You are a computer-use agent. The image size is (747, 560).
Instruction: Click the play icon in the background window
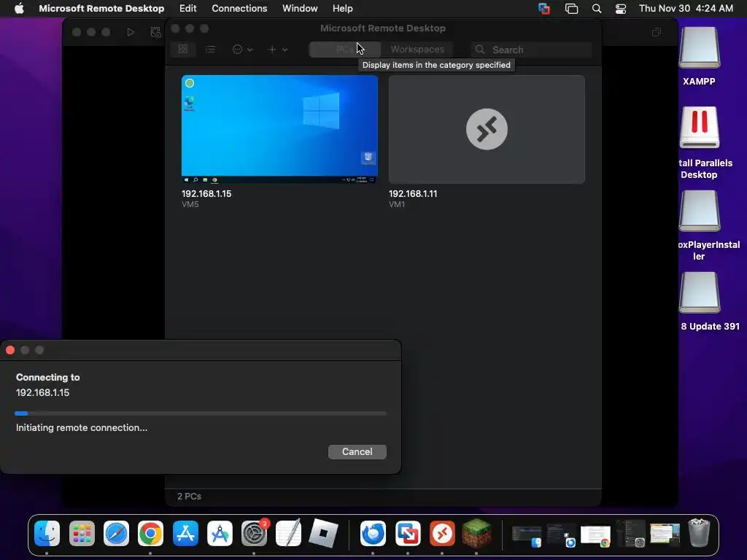click(131, 32)
